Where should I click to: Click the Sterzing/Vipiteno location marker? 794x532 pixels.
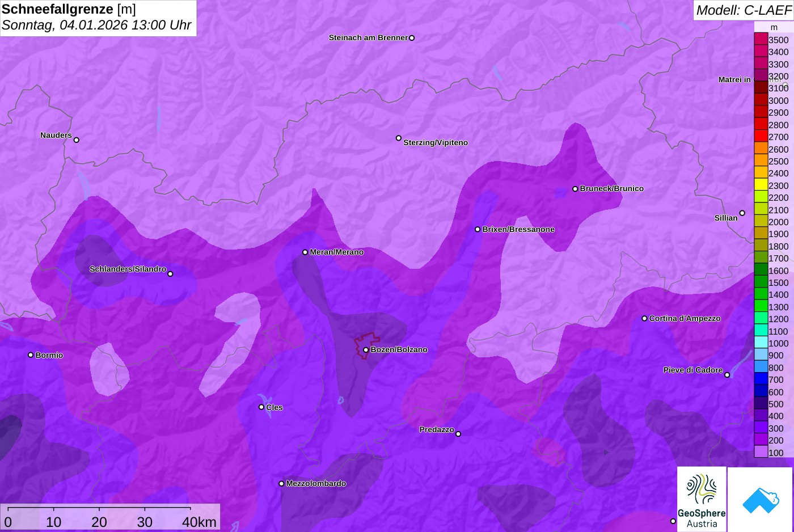click(399, 138)
